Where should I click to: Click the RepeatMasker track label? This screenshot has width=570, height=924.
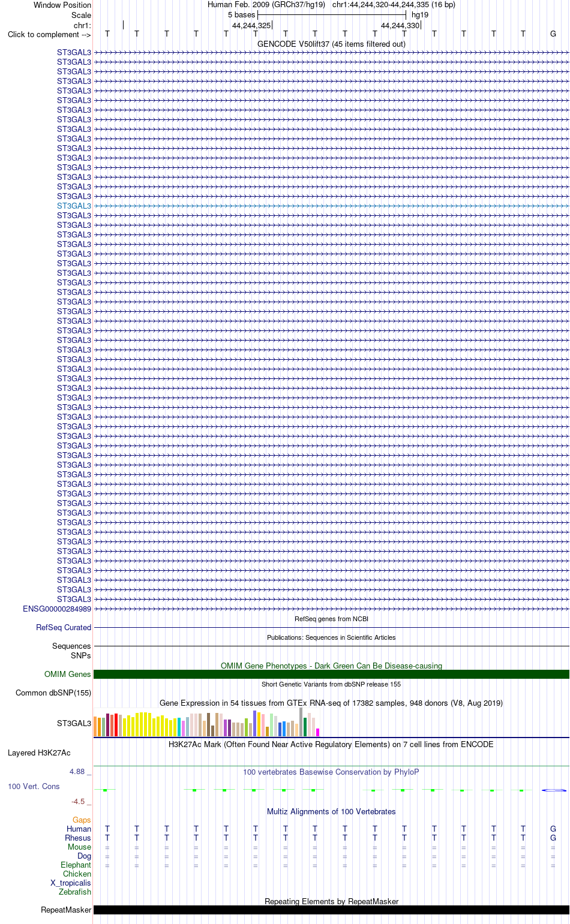[66, 910]
